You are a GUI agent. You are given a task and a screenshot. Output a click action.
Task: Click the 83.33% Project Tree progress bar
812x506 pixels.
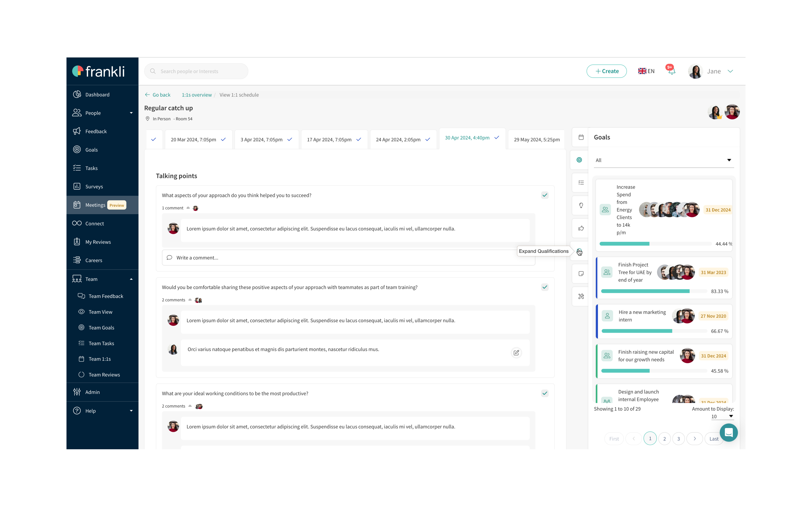654,292
